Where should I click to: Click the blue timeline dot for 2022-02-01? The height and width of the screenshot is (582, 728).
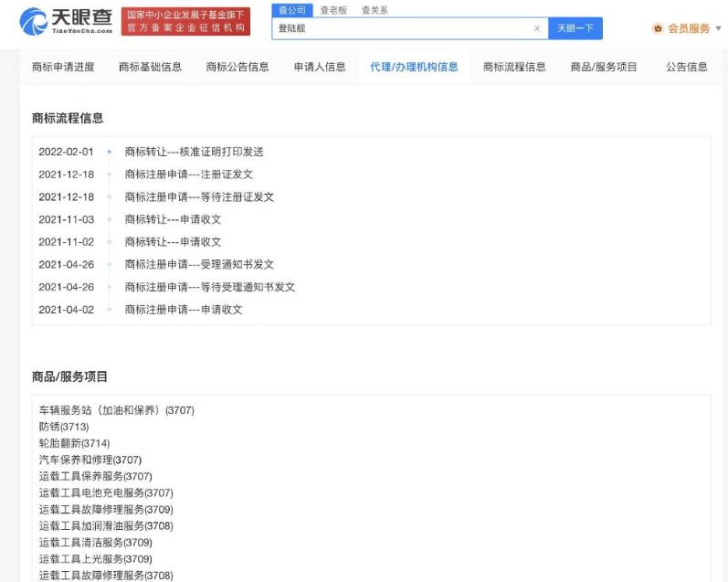point(109,152)
